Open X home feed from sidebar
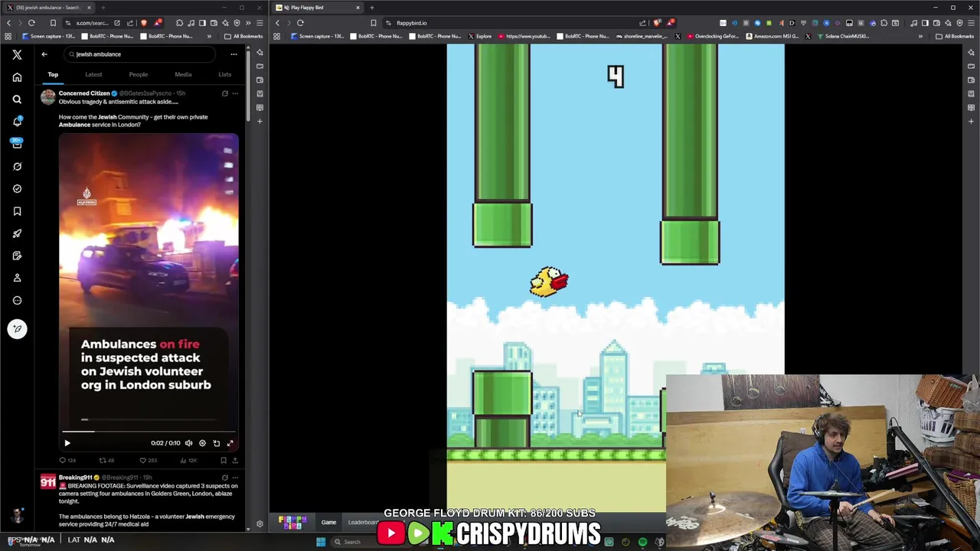Screen dimensions: 980x551 17,77
